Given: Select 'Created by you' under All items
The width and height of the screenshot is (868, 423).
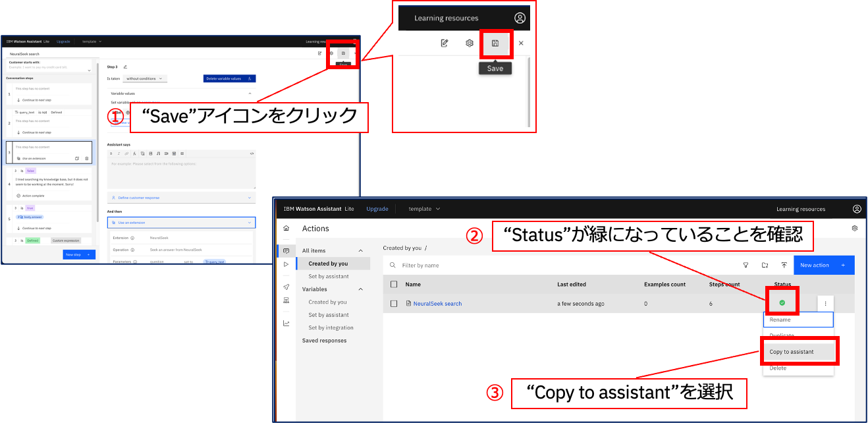Looking at the screenshot, I should [x=333, y=264].
